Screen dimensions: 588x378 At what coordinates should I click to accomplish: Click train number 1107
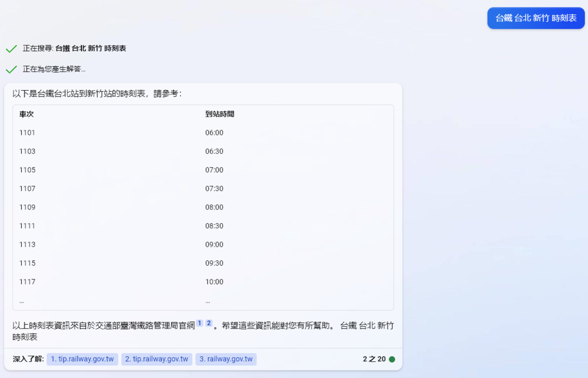coord(28,189)
